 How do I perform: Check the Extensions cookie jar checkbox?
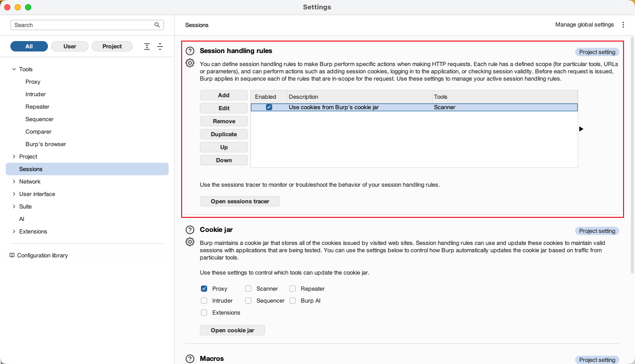204,313
